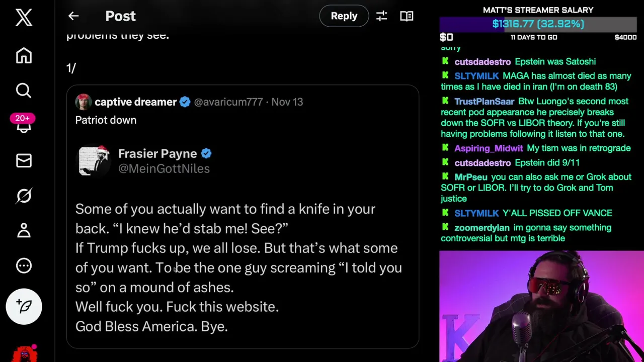Click the back arrow
The width and height of the screenshot is (644, 362).
tap(73, 16)
